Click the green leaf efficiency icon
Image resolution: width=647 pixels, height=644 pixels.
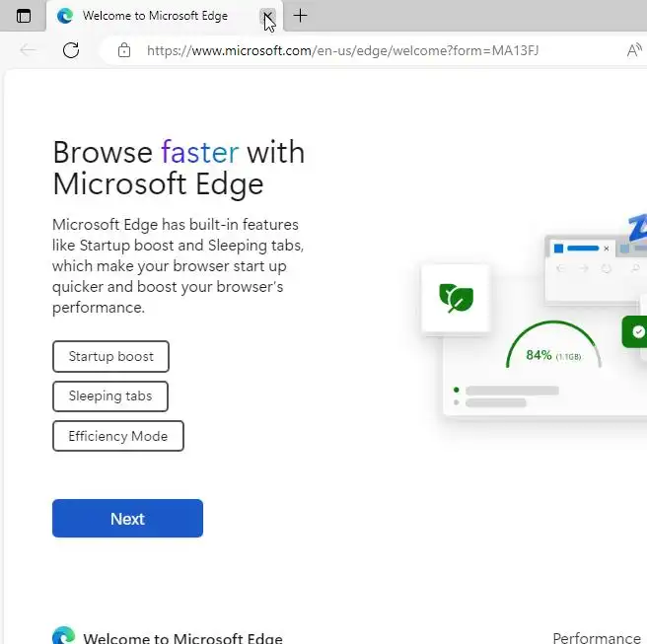(456, 298)
